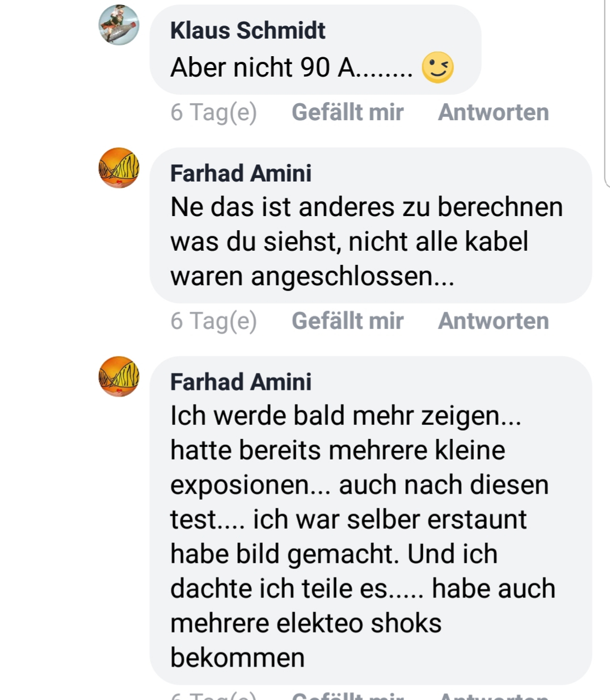
Task: Select the 'Ich werde bald mehr zeigen' comment
Action: pos(371,520)
